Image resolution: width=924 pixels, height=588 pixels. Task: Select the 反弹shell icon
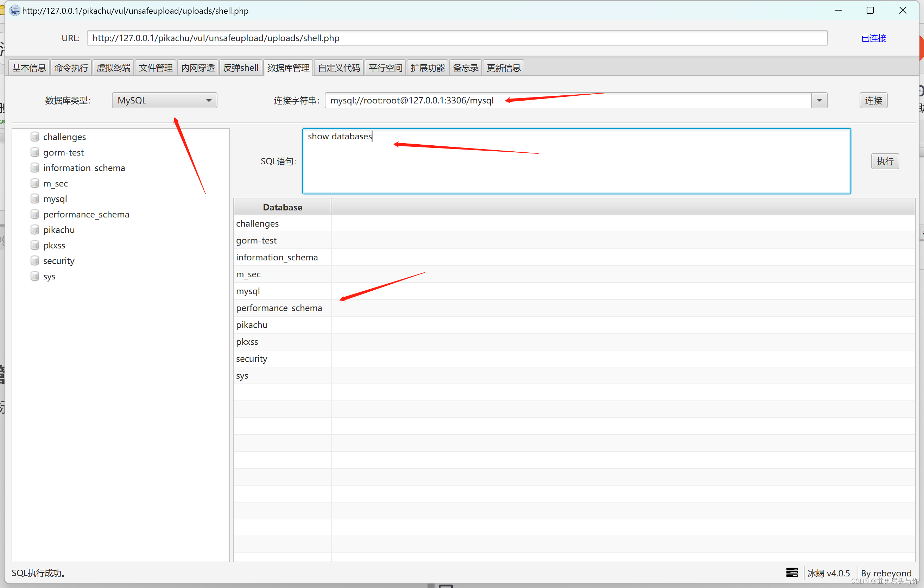pyautogui.click(x=241, y=67)
